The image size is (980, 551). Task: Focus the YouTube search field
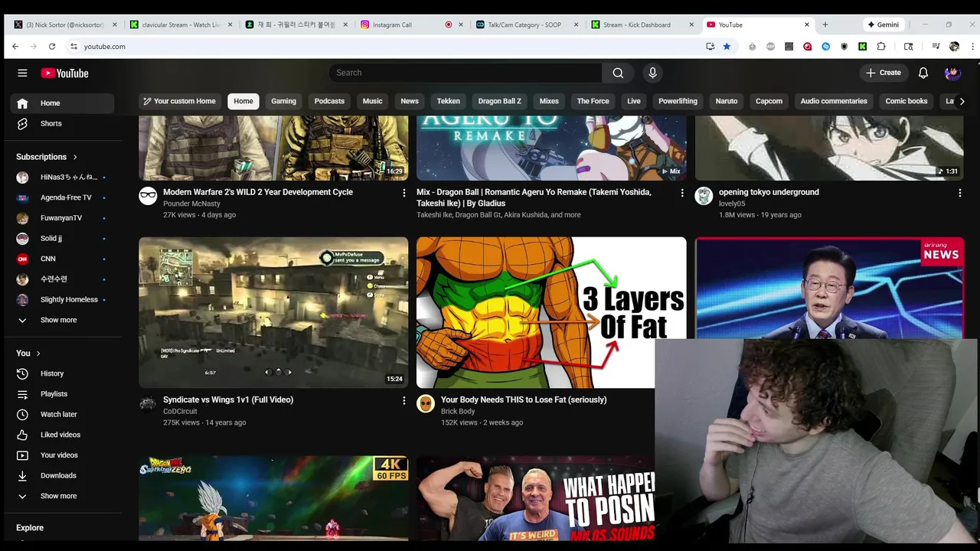[465, 73]
